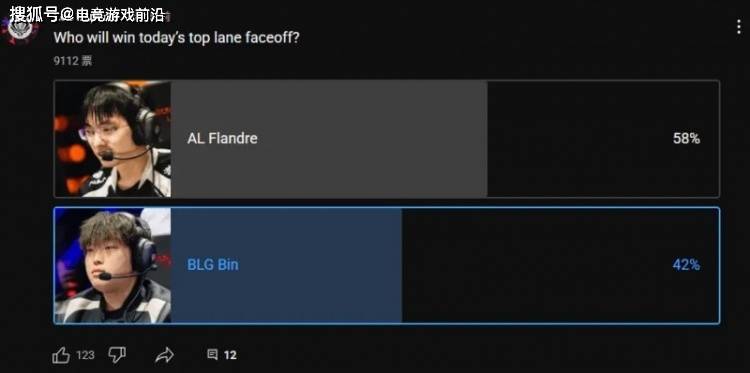Click the gray result bar for Flandre

[329, 139]
